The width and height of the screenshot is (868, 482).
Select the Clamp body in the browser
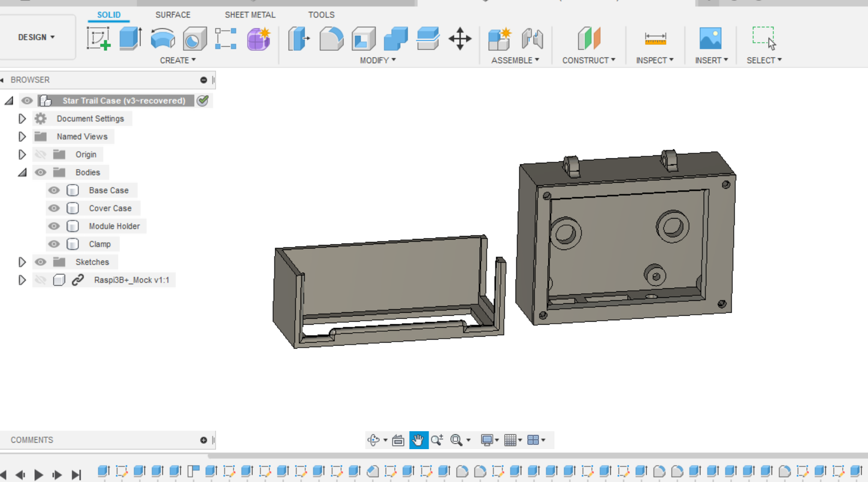pyautogui.click(x=100, y=244)
